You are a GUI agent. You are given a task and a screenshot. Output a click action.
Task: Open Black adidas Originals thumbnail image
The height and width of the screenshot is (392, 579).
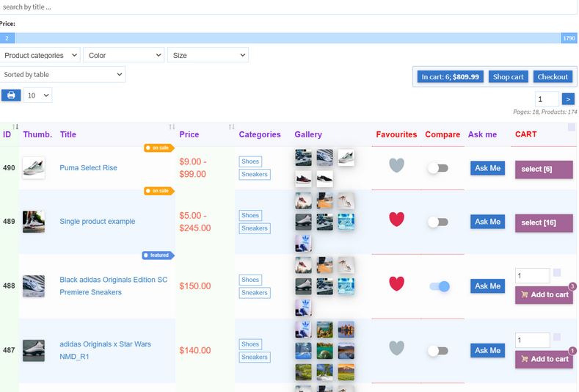coord(34,286)
